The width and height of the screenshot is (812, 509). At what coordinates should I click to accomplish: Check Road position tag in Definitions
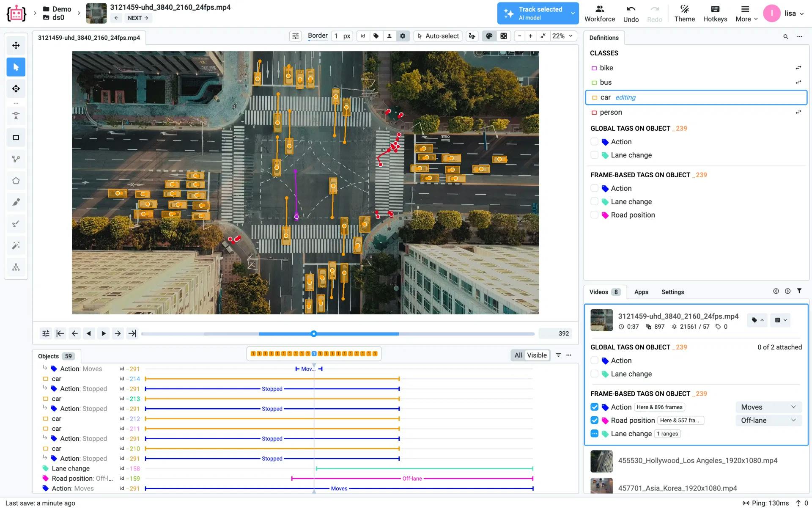click(x=594, y=215)
